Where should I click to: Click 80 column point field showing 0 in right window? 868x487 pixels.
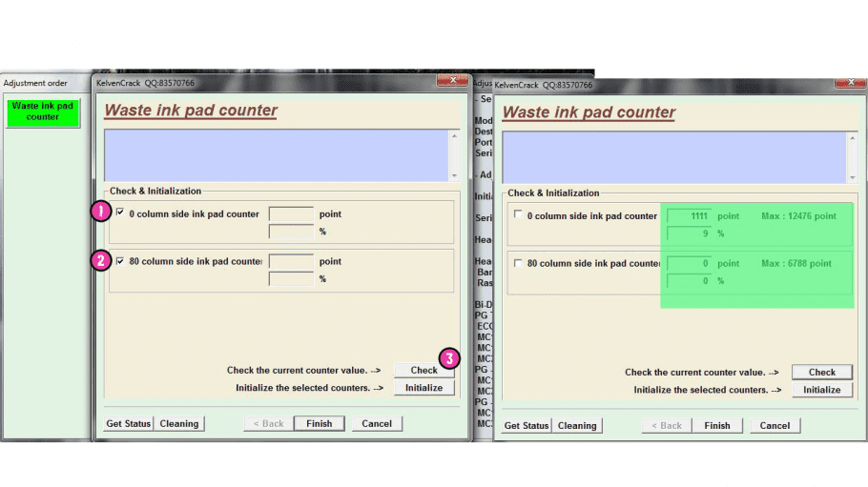tap(690, 264)
